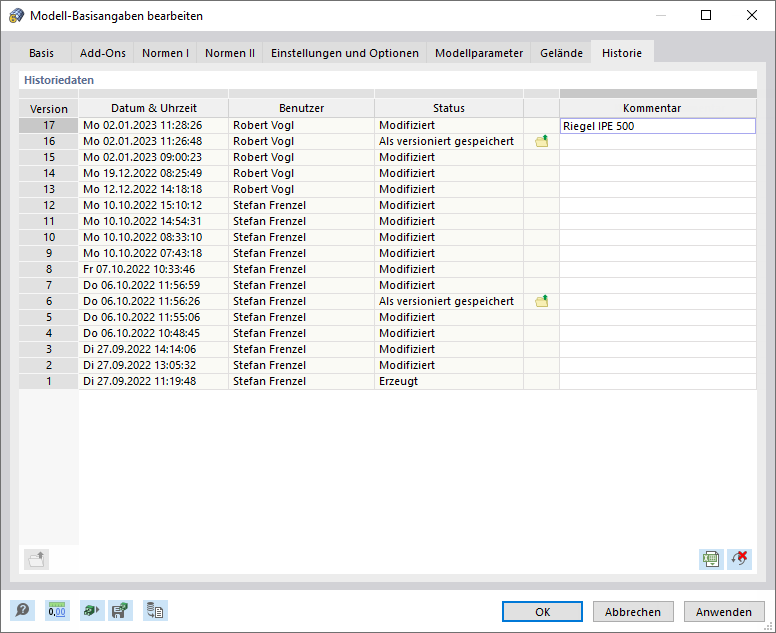Click the units and decimals icon

[x=57, y=611]
